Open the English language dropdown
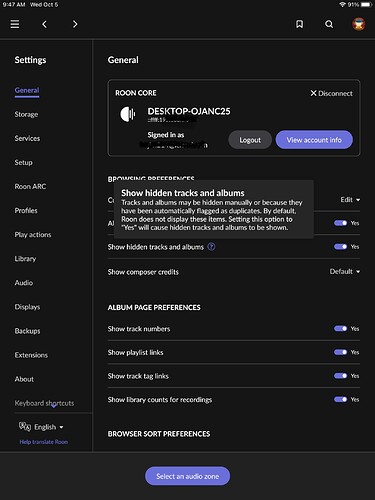Screen dimensions: 375x500 pyautogui.click(x=49, y=427)
